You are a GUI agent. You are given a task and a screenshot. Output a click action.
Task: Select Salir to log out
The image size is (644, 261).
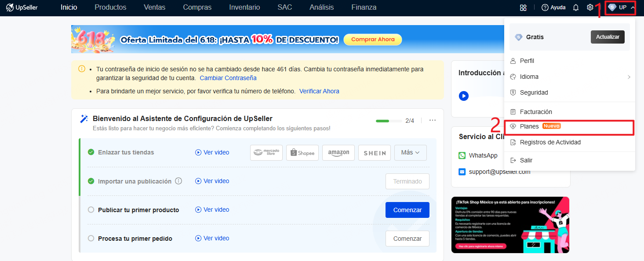(x=570, y=160)
